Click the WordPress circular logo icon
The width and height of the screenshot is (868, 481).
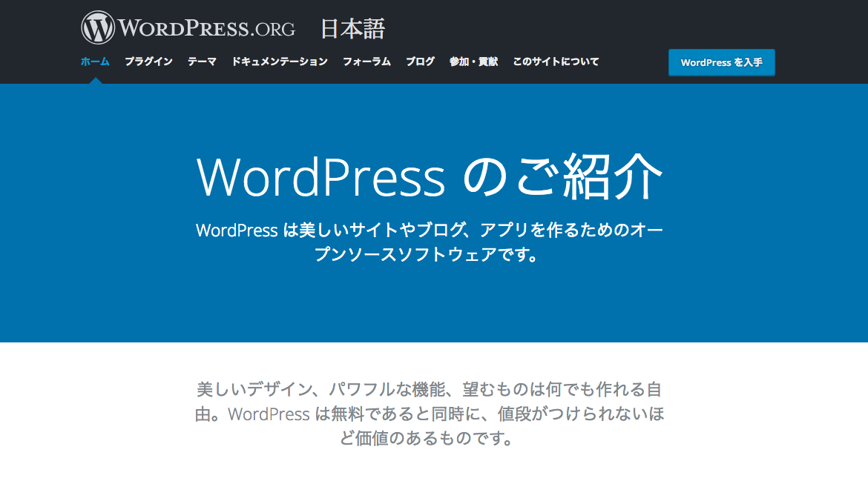pyautogui.click(x=98, y=27)
